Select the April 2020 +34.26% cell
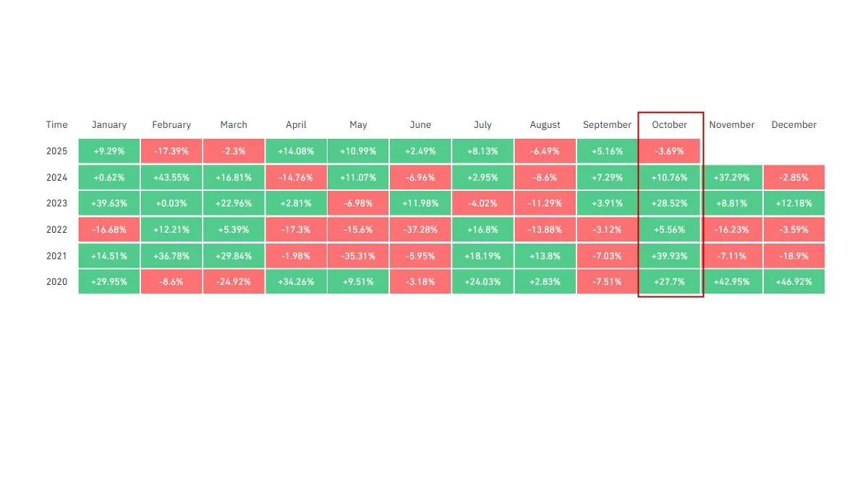 pyautogui.click(x=296, y=281)
